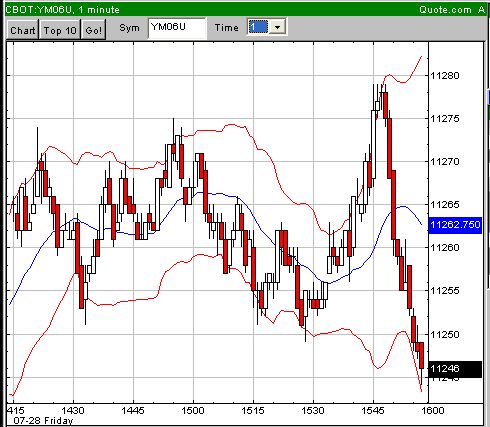This screenshot has width=490, height=427.
Task: Click the CBOT:YM06U, 1 minute title text
Action: tap(62, 10)
